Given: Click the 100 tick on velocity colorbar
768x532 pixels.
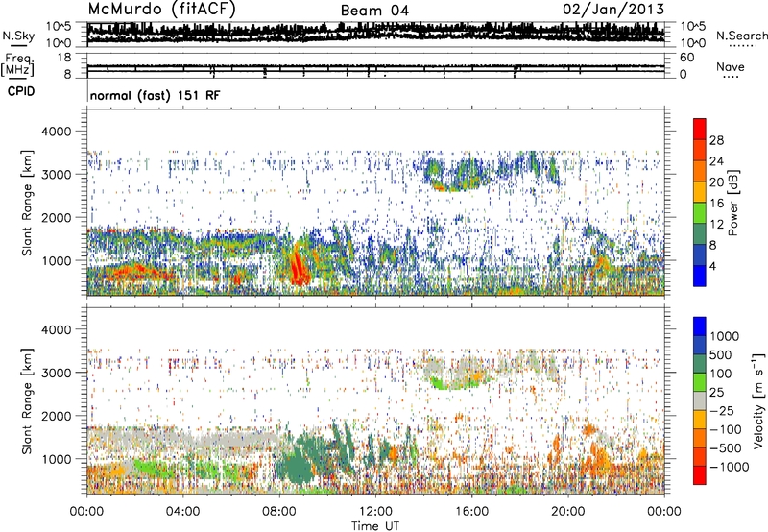Looking at the screenshot, I should pyautogui.click(x=721, y=374).
